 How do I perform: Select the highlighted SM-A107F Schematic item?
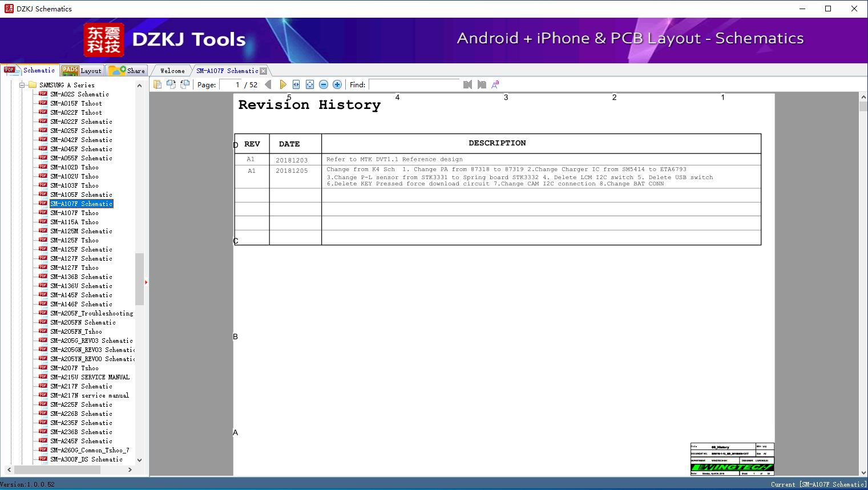point(81,204)
